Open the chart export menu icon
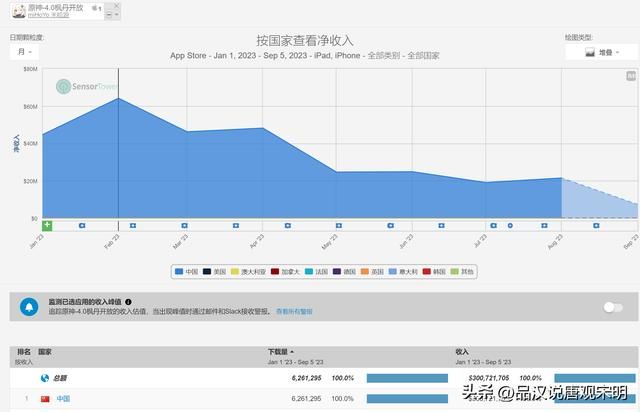The width and height of the screenshot is (640, 412). point(631,76)
